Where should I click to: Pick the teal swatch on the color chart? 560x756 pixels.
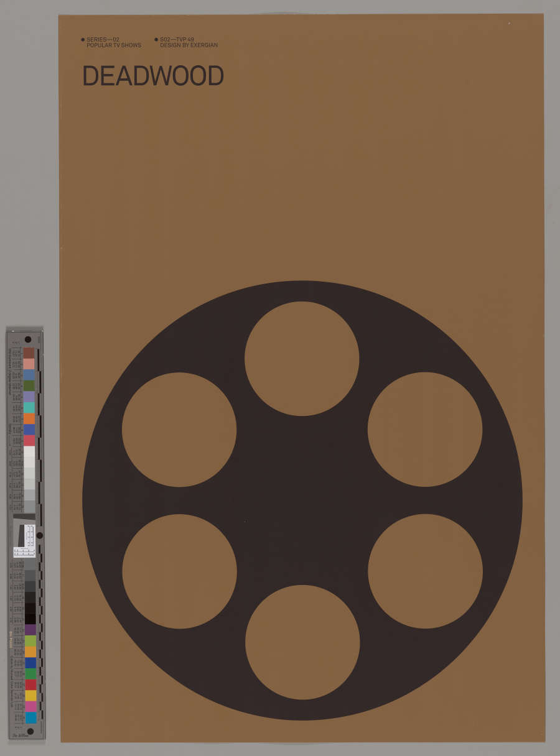click(29, 407)
